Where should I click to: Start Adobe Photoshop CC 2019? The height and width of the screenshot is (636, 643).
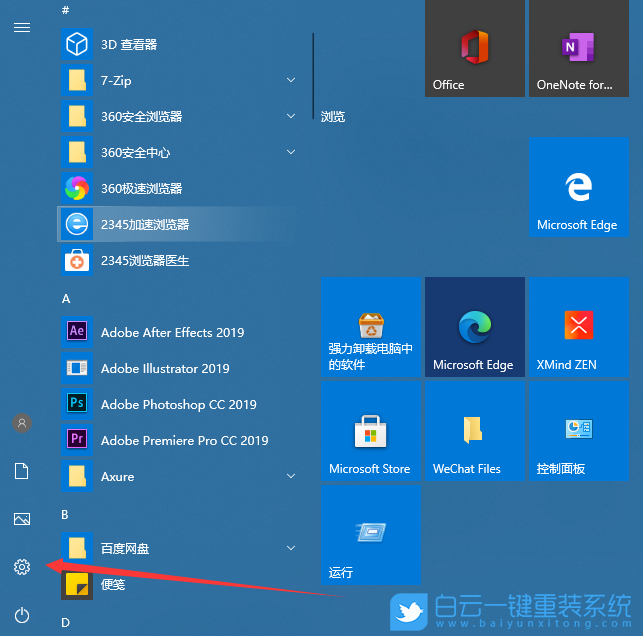(x=178, y=404)
